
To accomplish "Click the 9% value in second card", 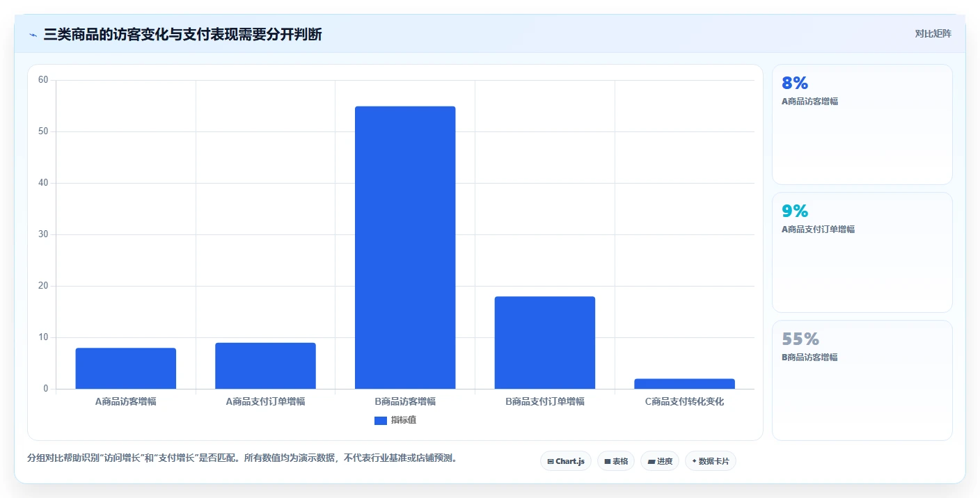I will click(795, 211).
